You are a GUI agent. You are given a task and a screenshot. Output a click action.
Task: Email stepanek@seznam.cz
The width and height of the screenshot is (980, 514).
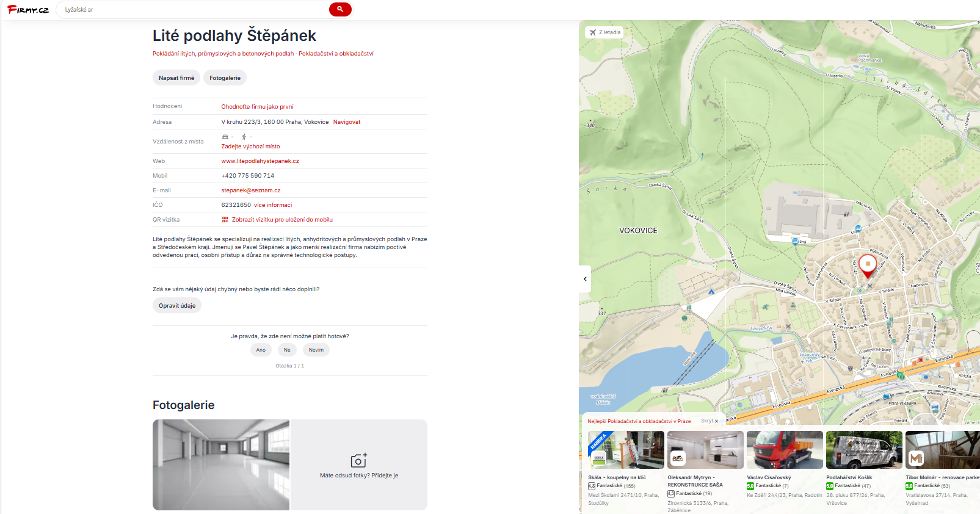(251, 190)
